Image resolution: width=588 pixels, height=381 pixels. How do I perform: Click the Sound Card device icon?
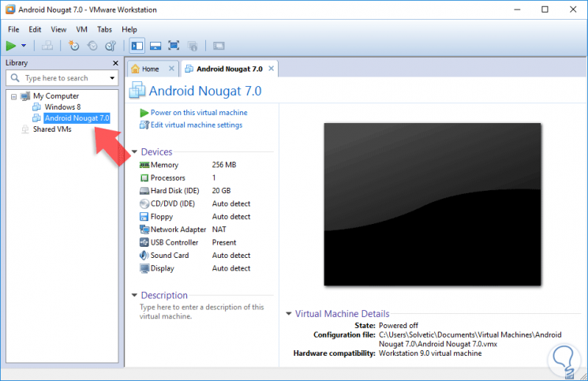point(144,256)
